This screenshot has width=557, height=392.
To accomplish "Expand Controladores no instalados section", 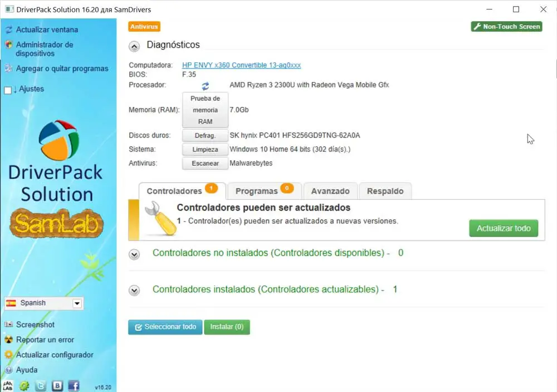I will (x=134, y=254).
